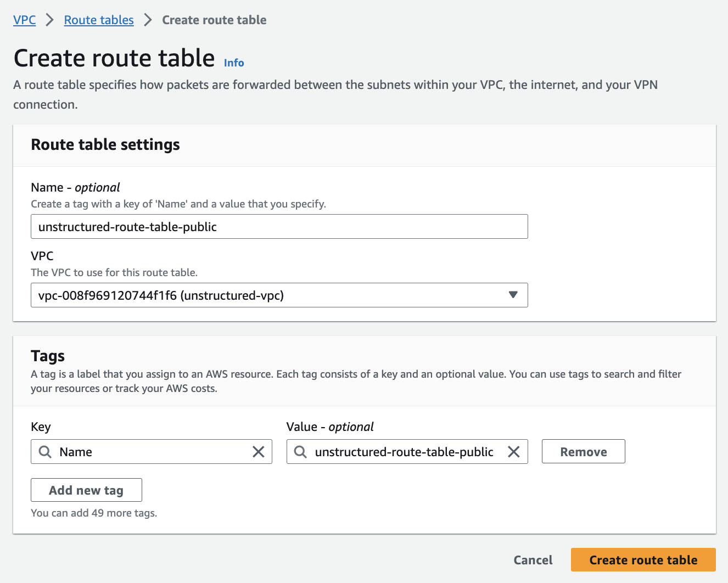Navigate to VPC via the breadcrumb
The height and width of the screenshot is (583, 728).
24,19
